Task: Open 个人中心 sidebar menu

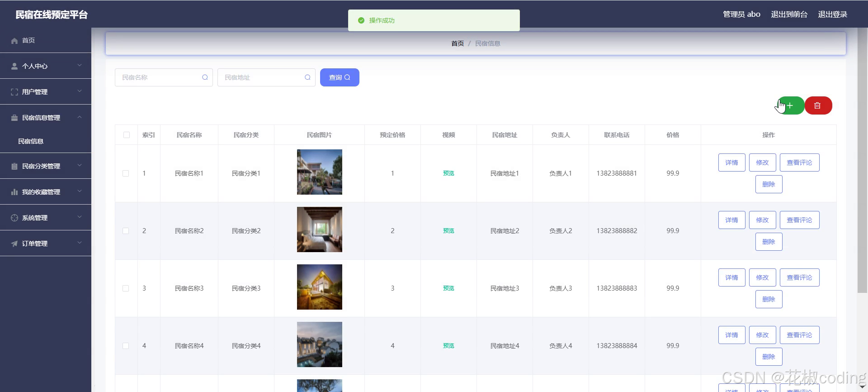Action: [x=46, y=66]
